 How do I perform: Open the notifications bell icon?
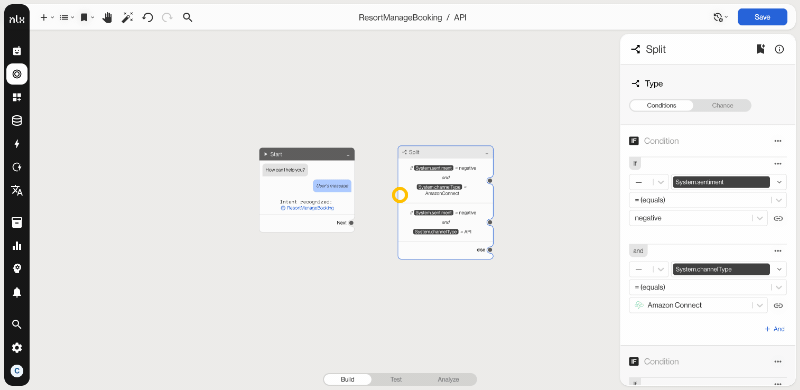point(17,292)
